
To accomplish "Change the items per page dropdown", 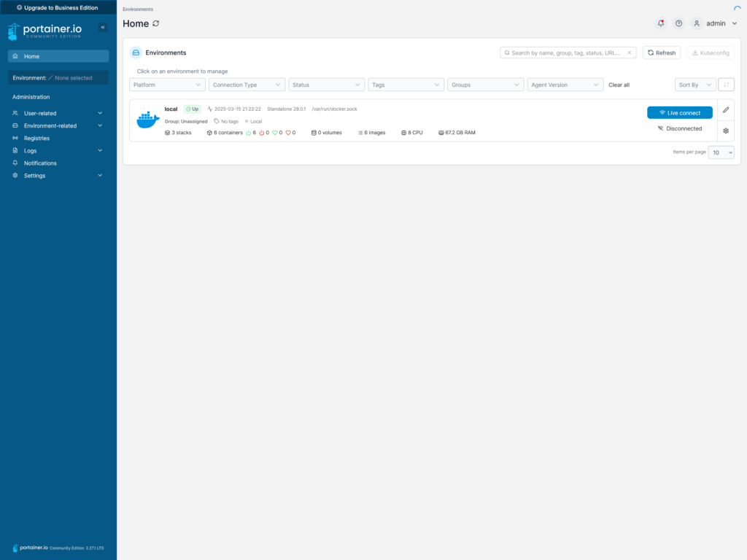I will tap(721, 152).
